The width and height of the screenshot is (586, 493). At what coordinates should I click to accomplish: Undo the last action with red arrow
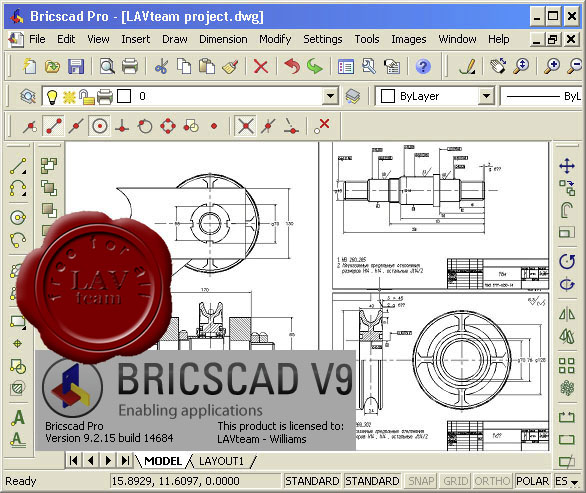pos(292,67)
